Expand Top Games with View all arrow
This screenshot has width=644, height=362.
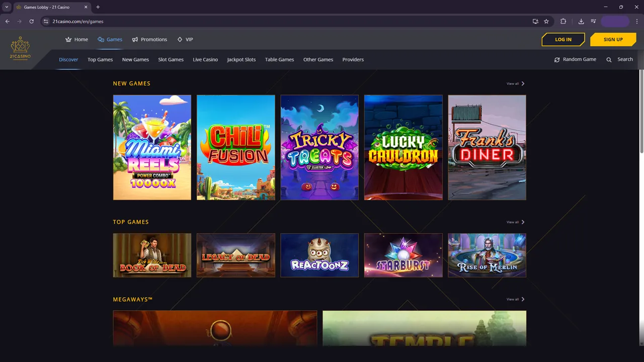[x=523, y=222]
